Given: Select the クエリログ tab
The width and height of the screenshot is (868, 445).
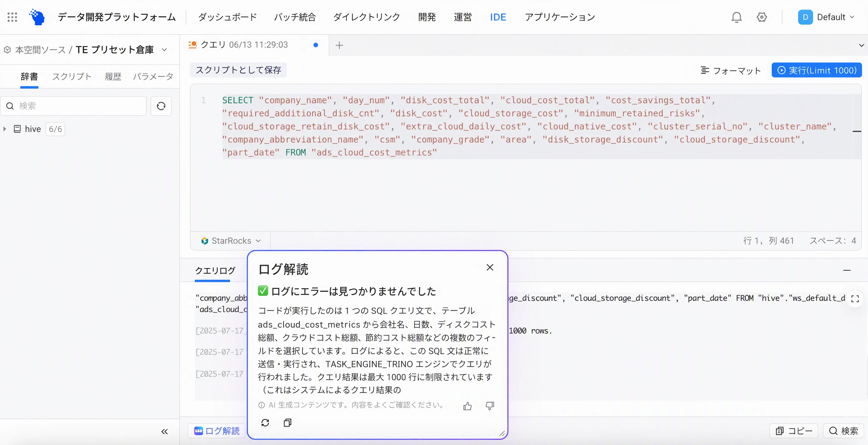Looking at the screenshot, I should [x=215, y=270].
